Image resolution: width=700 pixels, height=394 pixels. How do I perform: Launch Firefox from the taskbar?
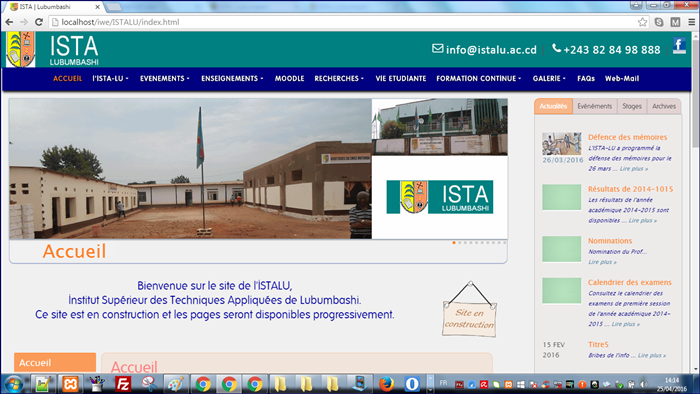coord(386,384)
